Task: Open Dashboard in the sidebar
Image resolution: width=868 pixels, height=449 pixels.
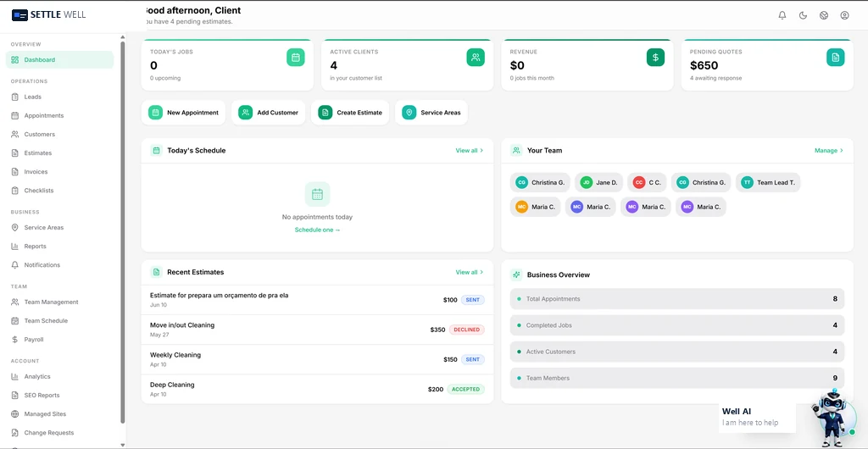Action: click(60, 59)
